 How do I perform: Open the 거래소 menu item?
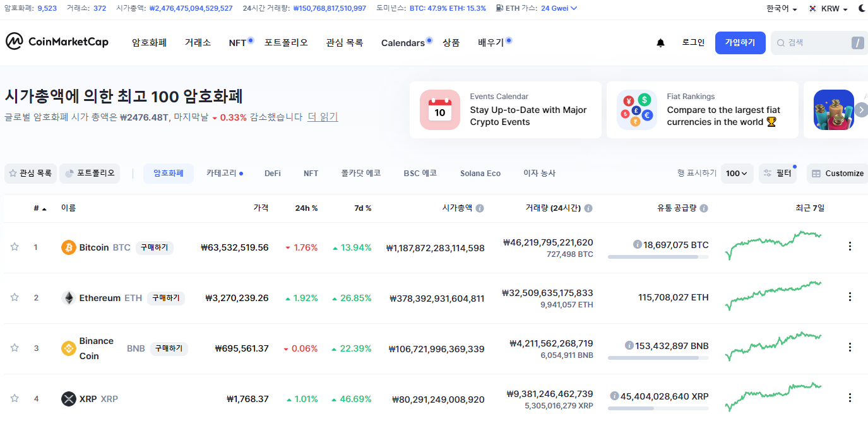coord(198,43)
